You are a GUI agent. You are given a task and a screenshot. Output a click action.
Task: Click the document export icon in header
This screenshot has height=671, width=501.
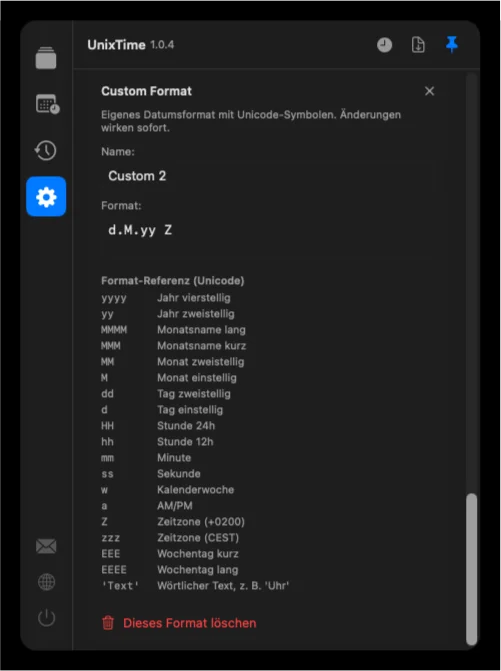point(418,45)
